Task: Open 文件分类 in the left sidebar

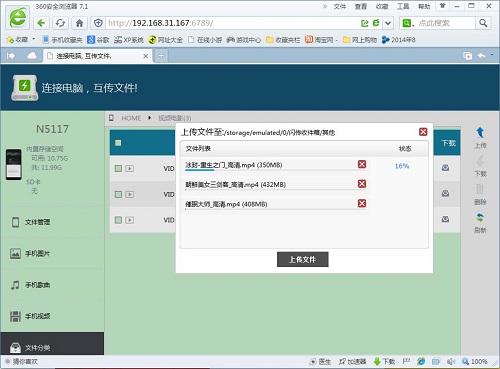Action: [52, 344]
